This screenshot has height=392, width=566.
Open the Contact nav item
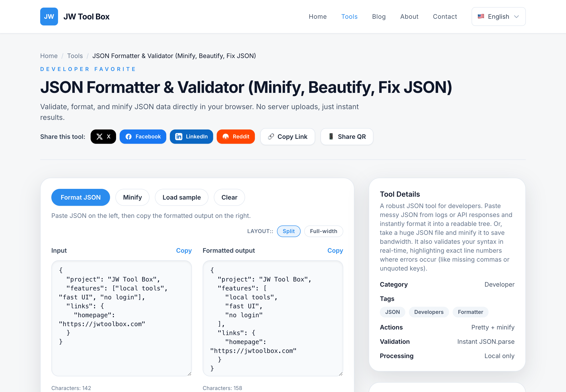tap(445, 17)
